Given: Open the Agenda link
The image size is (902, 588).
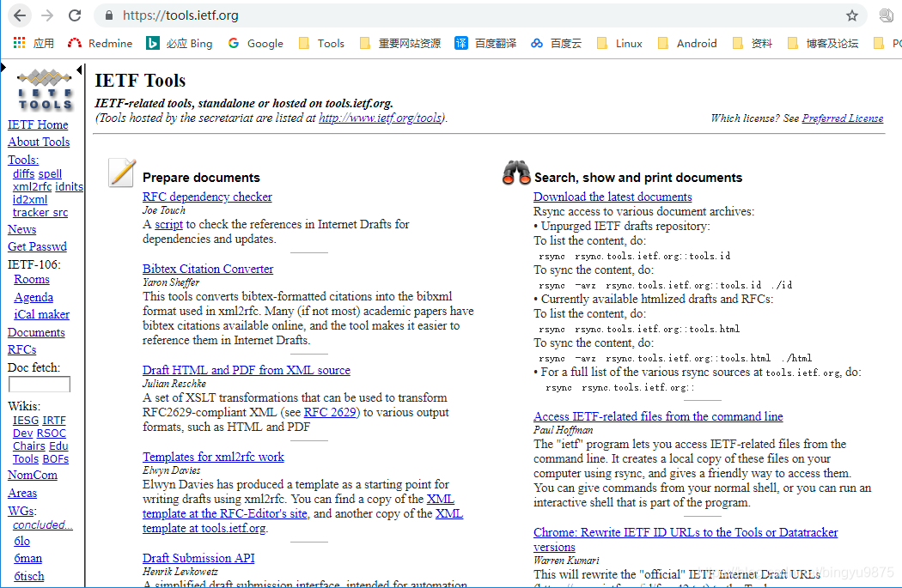Looking at the screenshot, I should click(34, 297).
